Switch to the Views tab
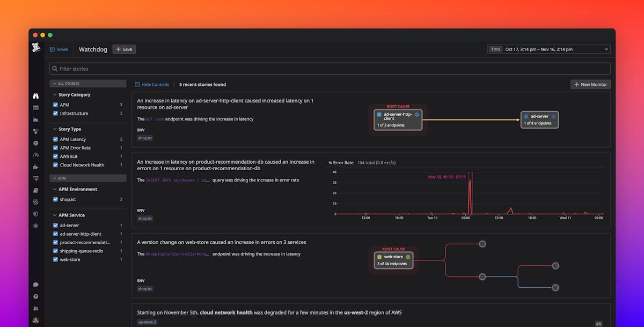 point(59,49)
